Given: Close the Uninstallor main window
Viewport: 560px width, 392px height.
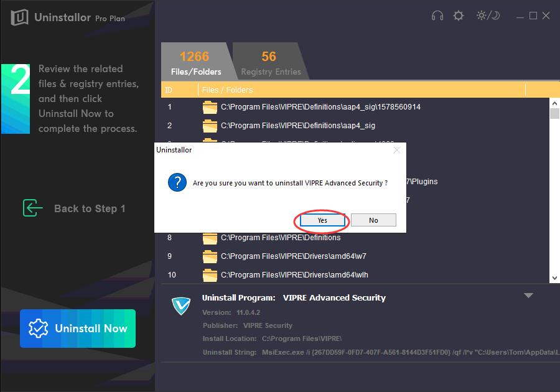Looking at the screenshot, I should (546, 16).
